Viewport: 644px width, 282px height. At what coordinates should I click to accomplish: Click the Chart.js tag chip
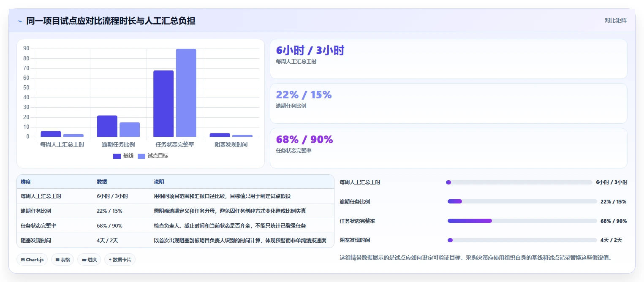coord(32,260)
